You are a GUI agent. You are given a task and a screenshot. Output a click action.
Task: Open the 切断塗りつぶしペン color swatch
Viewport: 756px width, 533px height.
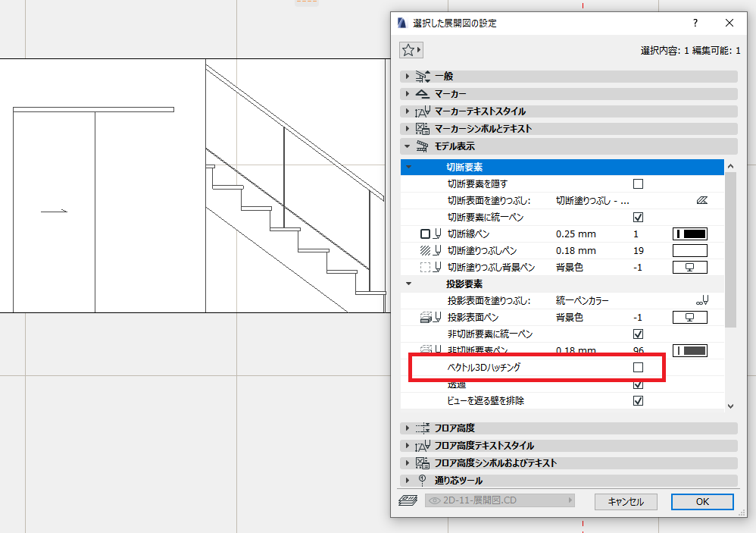(x=690, y=251)
